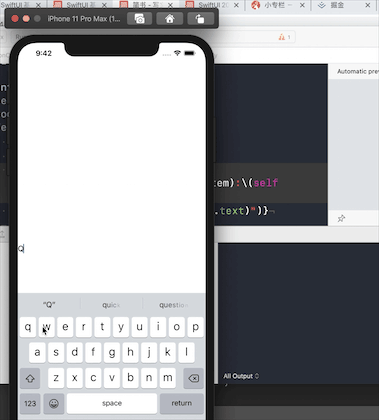
Task: Tap the v key
Action: click(112, 378)
